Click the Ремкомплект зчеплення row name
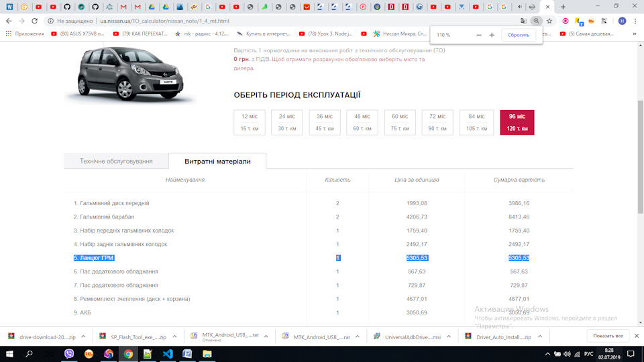644x362 pixels. coord(132,299)
